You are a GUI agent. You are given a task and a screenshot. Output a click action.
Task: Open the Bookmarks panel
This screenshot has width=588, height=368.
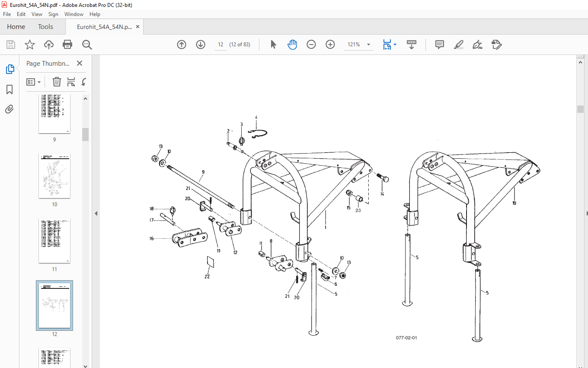pyautogui.click(x=10, y=90)
